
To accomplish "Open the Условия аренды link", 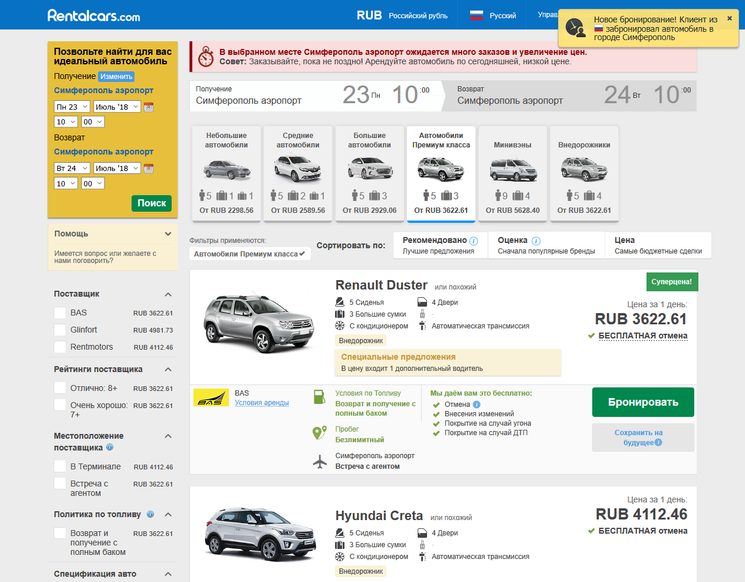I will (262, 402).
